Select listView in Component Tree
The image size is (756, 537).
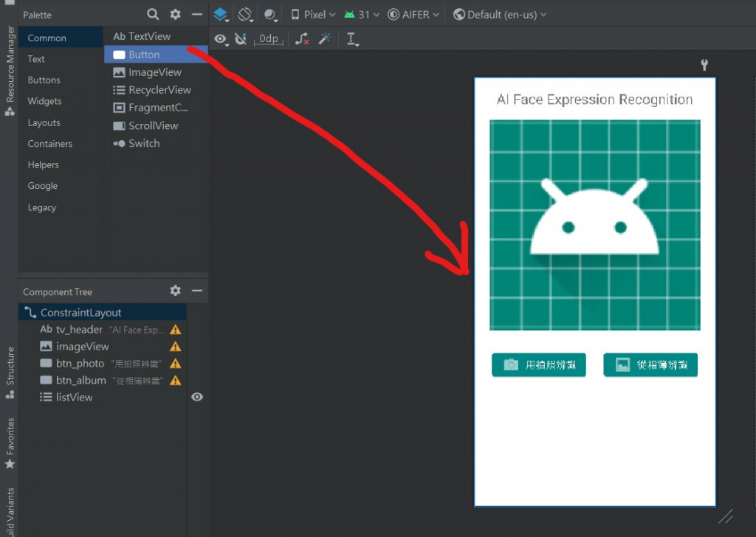pos(103,398)
